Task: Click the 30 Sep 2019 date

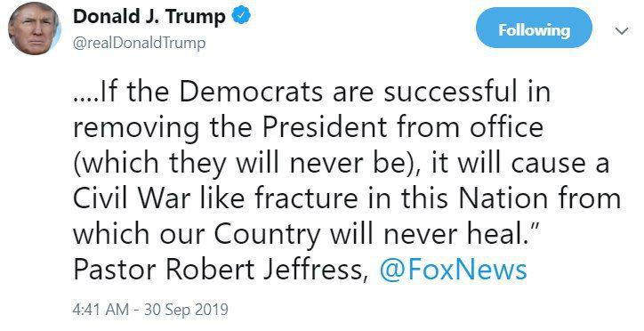Action: click(186, 310)
